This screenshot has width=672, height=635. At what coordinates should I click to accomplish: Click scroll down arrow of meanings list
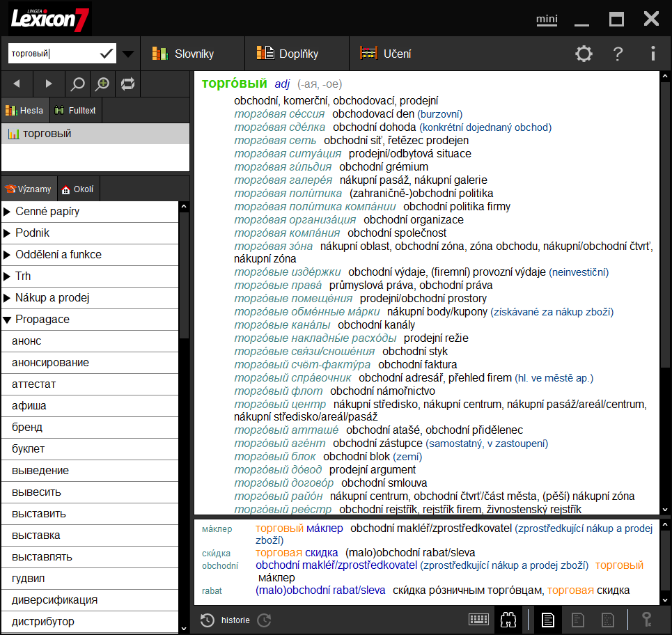184,629
